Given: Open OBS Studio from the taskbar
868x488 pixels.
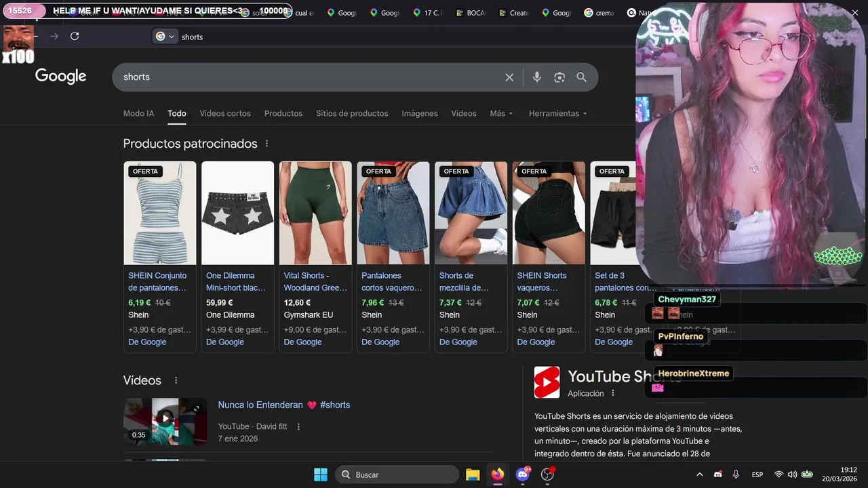Looking at the screenshot, I should tap(547, 474).
